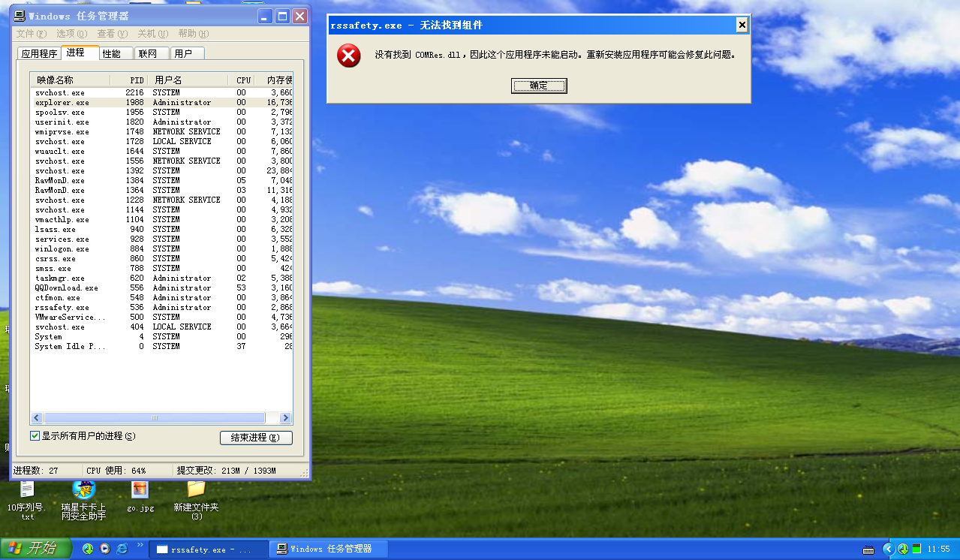Select VMwareService... process row

[162, 317]
